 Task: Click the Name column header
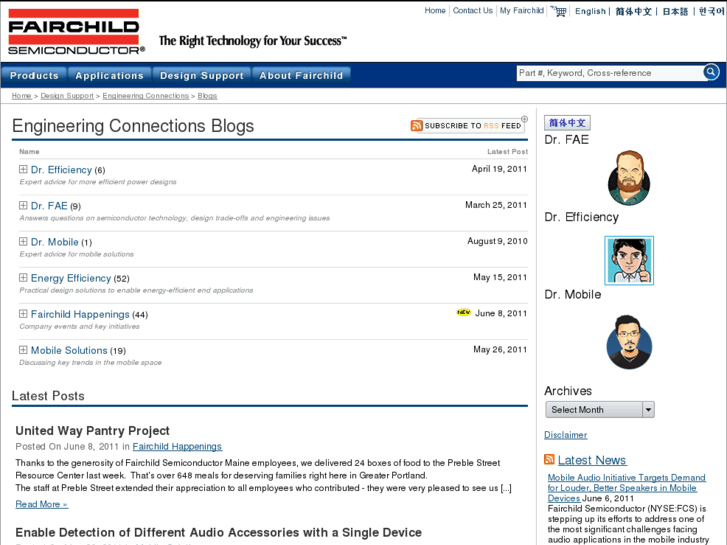(x=29, y=152)
